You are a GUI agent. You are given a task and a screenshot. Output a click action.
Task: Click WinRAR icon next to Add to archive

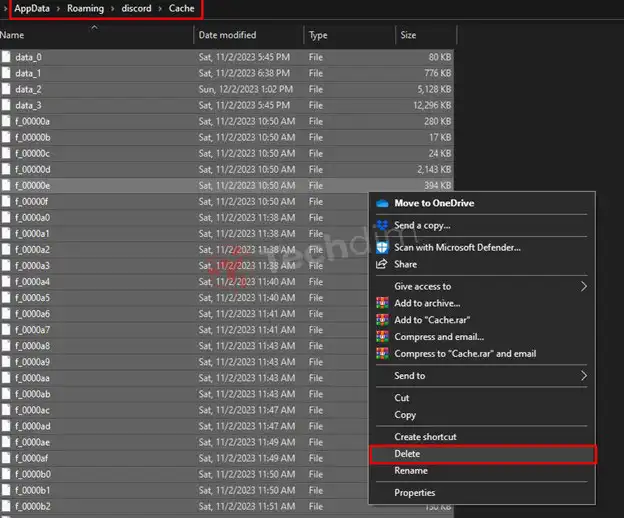[382, 303]
